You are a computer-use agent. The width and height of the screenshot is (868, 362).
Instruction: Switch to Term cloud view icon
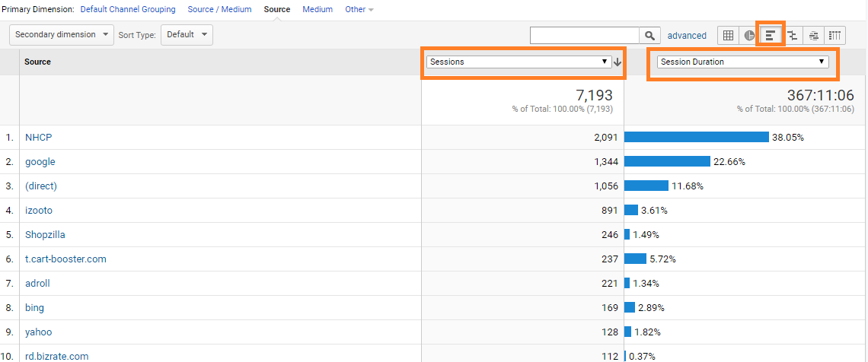point(814,36)
